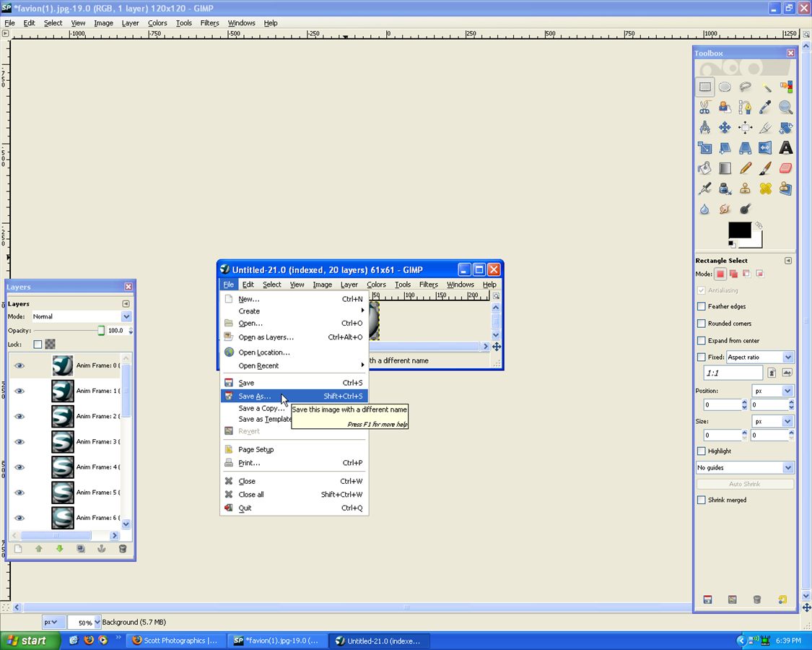Image resolution: width=812 pixels, height=650 pixels.
Task: Choose Close all in File menu
Action: click(294, 495)
